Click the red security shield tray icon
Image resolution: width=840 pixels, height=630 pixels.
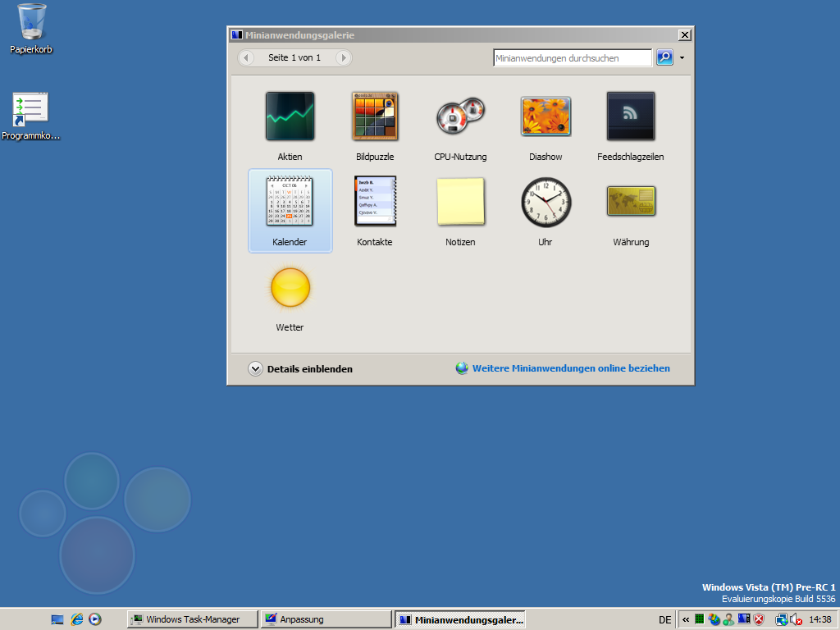[x=759, y=619]
